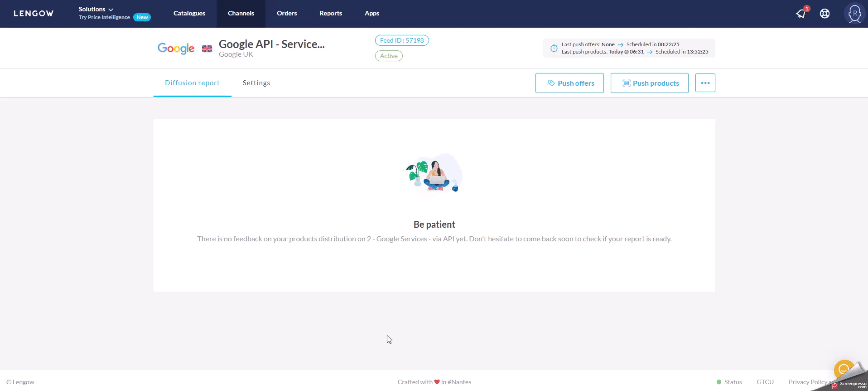Click the Last push products schedule line
The height and width of the screenshot is (391, 868).
tap(635, 52)
